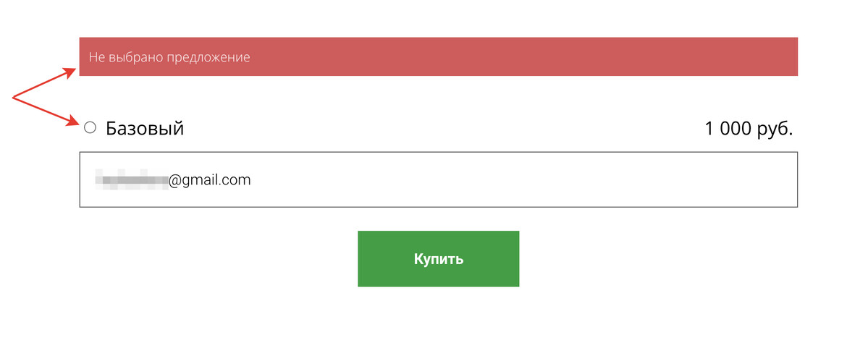Click the 1 000 руб. price
The height and width of the screenshot is (361, 868).
[x=749, y=129]
